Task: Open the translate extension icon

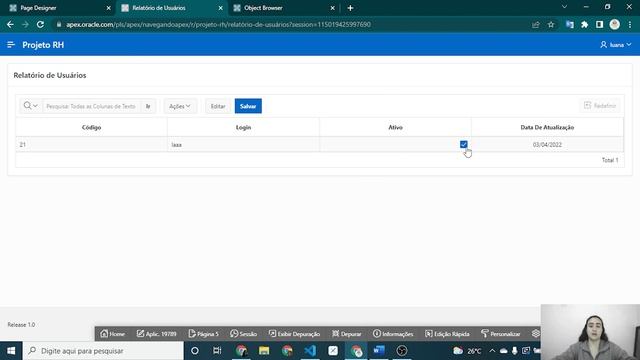Action: tap(569, 24)
